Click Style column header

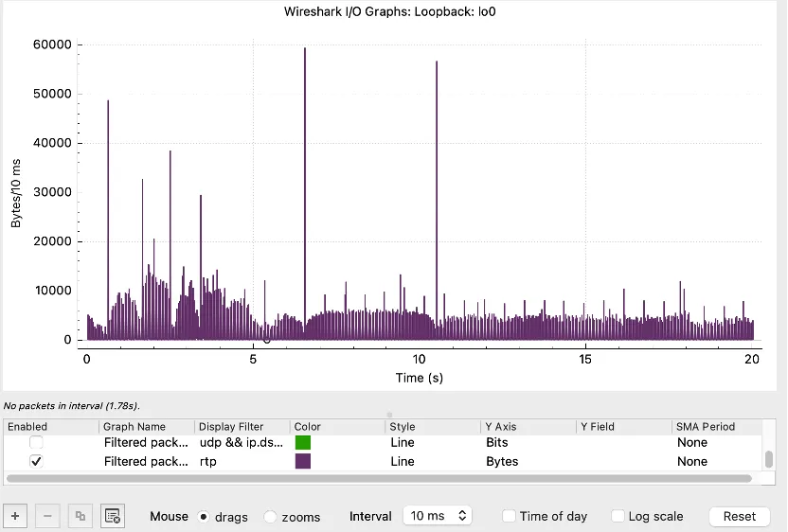433,427
